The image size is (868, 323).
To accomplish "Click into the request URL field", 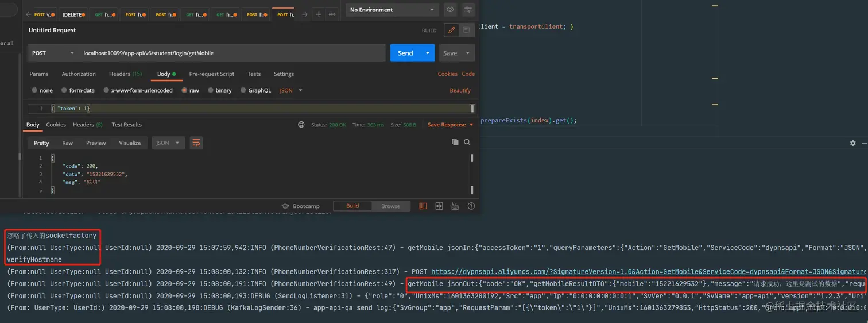I will point(232,53).
